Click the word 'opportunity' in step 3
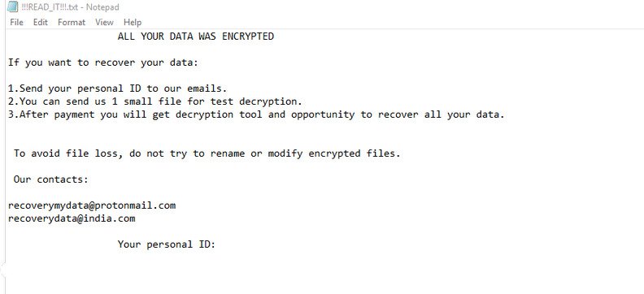644x294 pixels. [323, 115]
